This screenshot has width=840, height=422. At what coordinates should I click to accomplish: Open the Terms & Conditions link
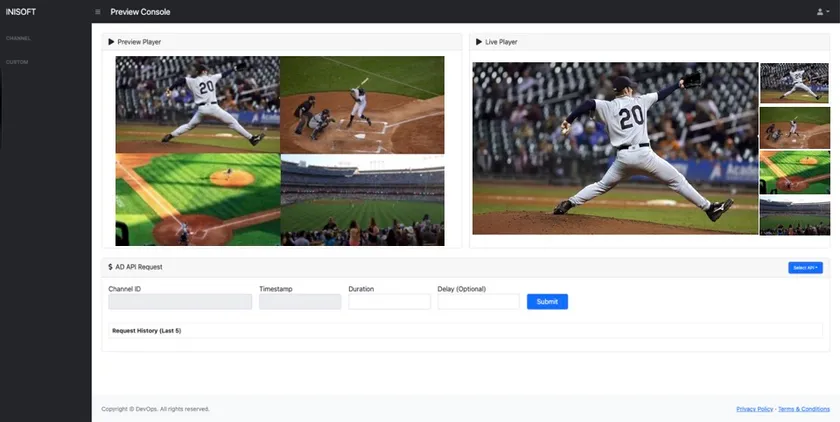point(804,409)
